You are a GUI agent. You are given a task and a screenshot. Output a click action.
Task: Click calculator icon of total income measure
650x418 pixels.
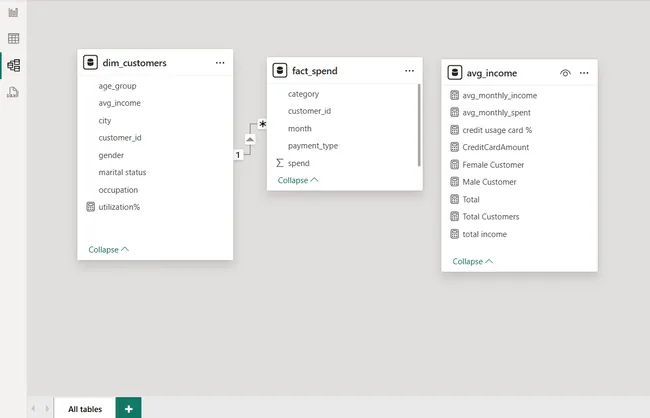tap(454, 234)
